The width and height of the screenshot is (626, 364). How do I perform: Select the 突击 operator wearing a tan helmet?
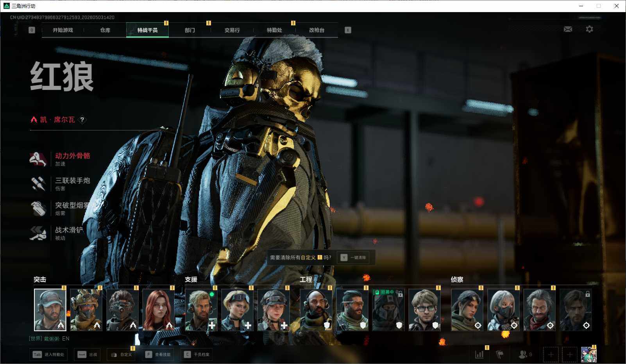coord(86,310)
